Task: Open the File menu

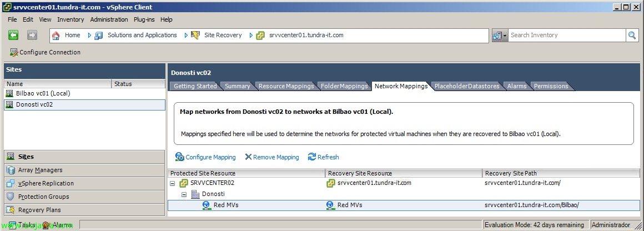Action: pos(12,19)
